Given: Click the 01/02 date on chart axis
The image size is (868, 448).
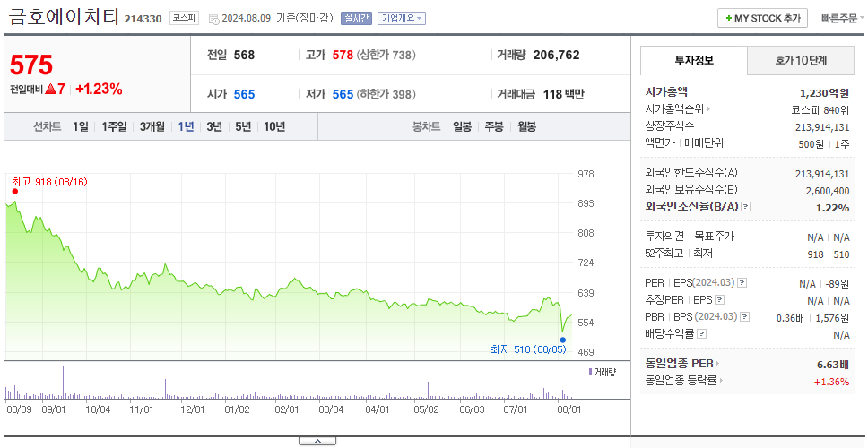Looking at the screenshot, I should pyautogui.click(x=238, y=409).
